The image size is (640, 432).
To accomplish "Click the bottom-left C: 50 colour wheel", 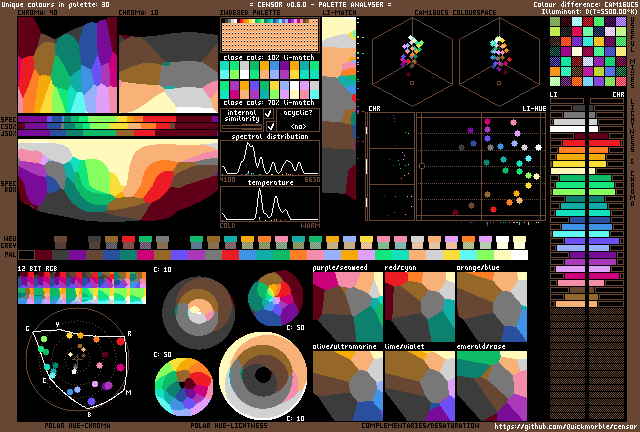I will pyautogui.click(x=183, y=385).
